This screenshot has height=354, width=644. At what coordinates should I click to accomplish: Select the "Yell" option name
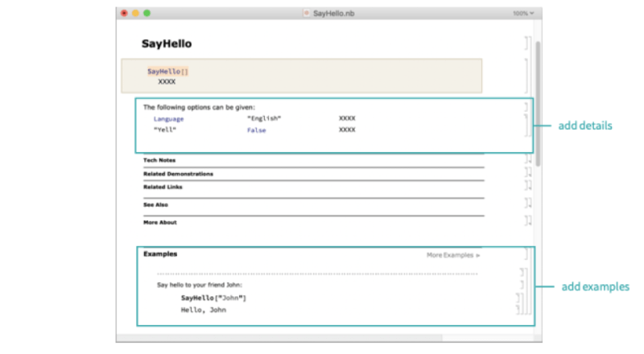[165, 130]
